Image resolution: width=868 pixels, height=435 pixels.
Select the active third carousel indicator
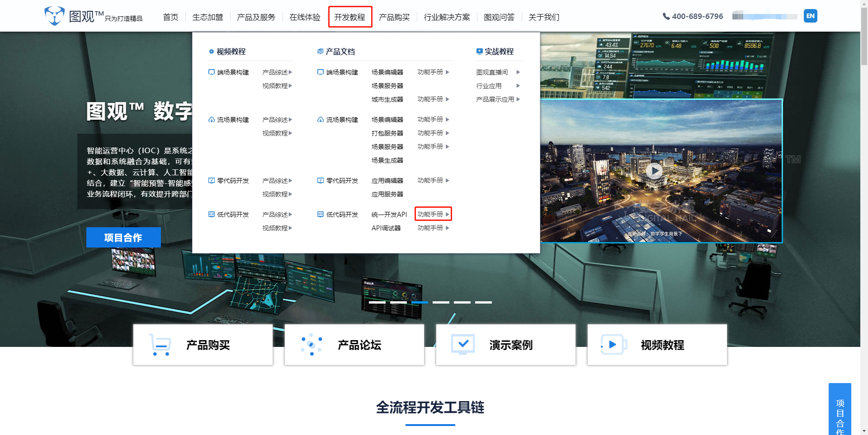tap(420, 302)
